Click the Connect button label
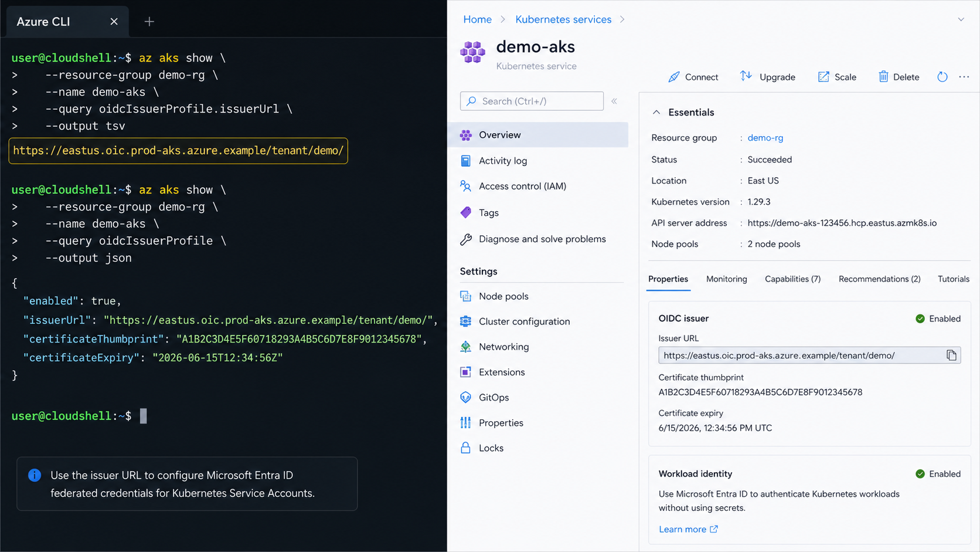The image size is (980, 552). (x=702, y=77)
